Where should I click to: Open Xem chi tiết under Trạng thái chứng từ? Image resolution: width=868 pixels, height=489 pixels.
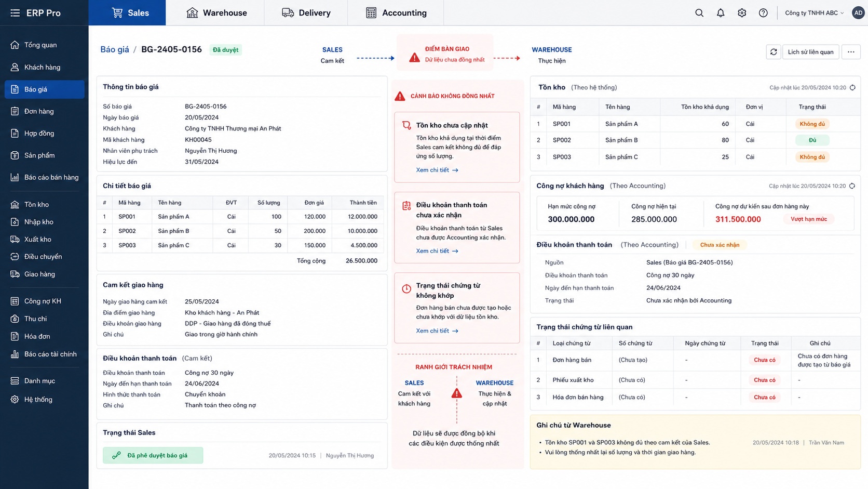[437, 331]
